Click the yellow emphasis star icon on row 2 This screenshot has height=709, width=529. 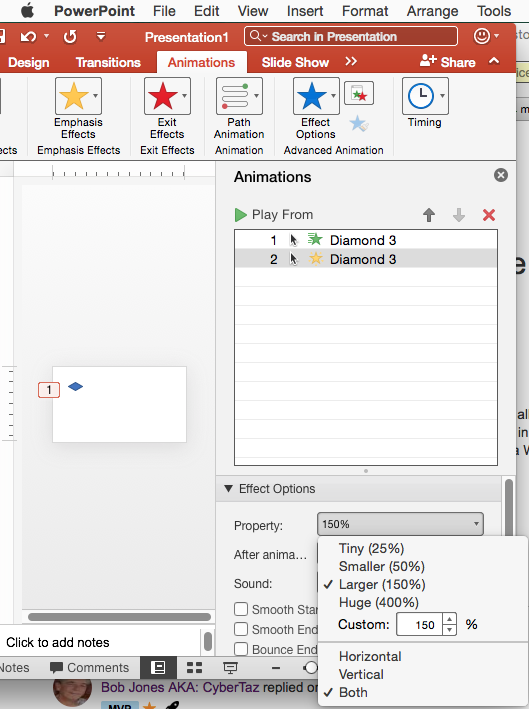[x=316, y=259]
